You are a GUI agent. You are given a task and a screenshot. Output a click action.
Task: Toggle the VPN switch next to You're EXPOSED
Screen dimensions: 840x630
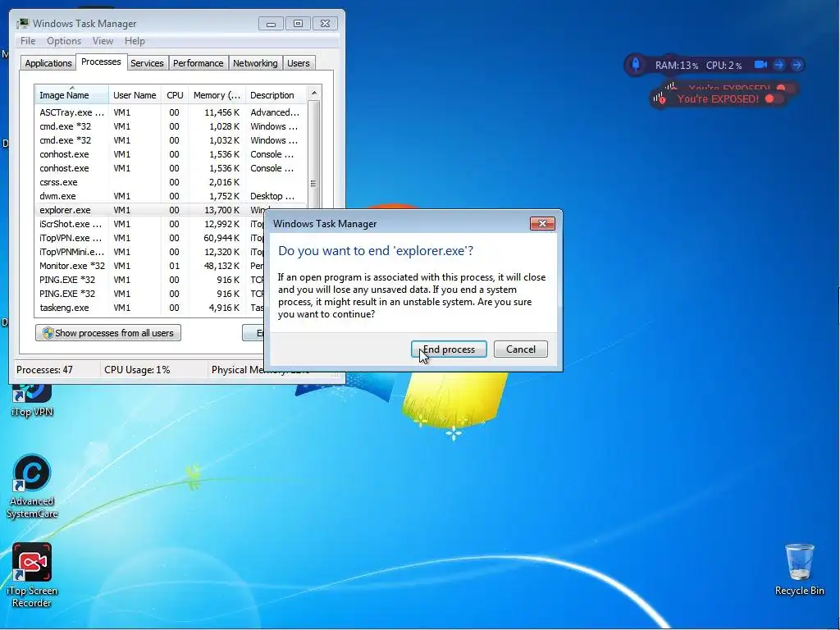773,98
